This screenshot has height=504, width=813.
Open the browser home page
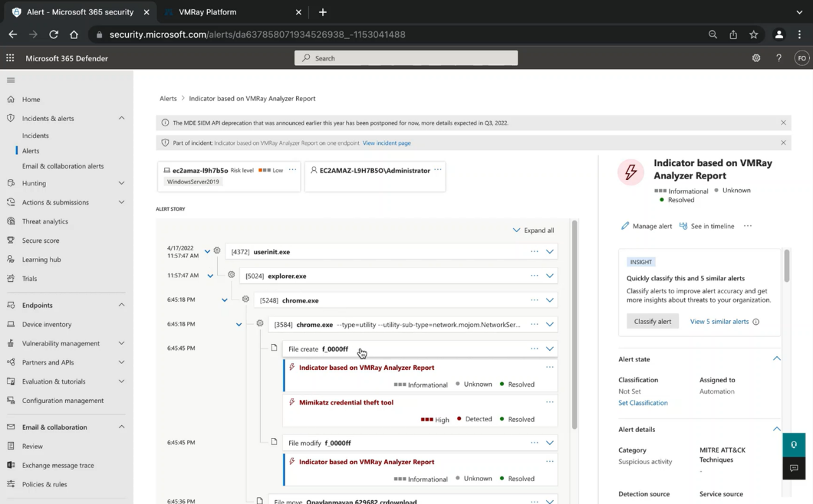[74, 35]
